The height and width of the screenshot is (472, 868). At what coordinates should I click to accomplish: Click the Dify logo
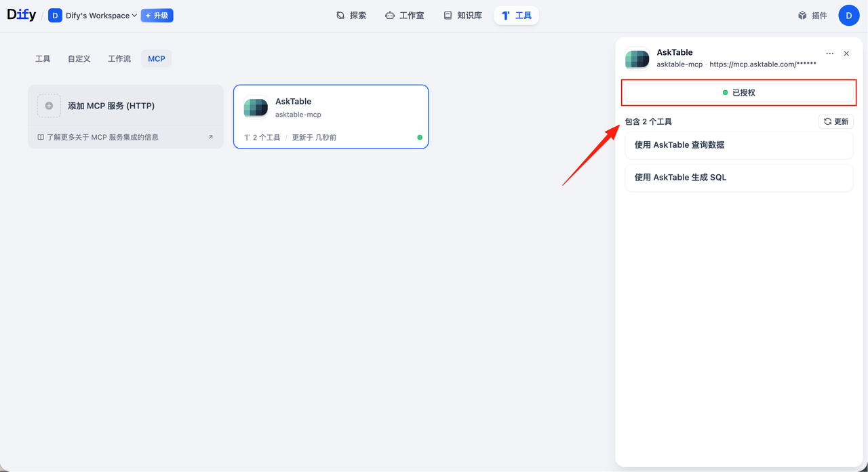point(22,15)
